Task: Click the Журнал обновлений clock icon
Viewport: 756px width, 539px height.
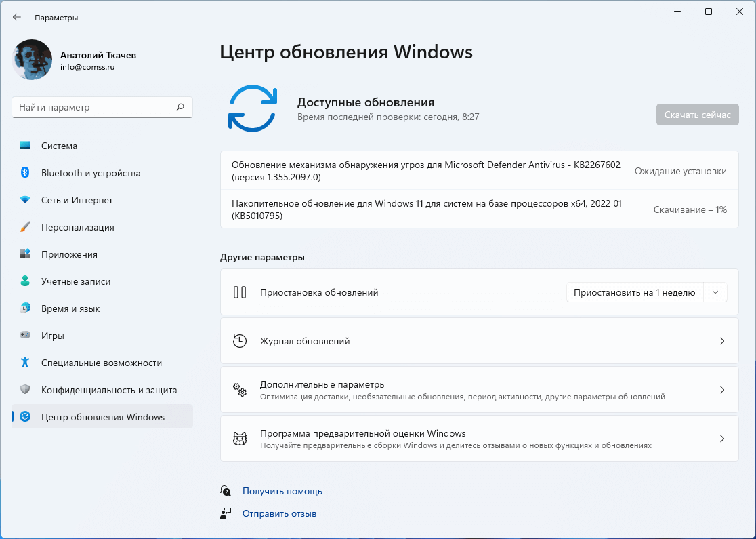Action: coord(239,341)
